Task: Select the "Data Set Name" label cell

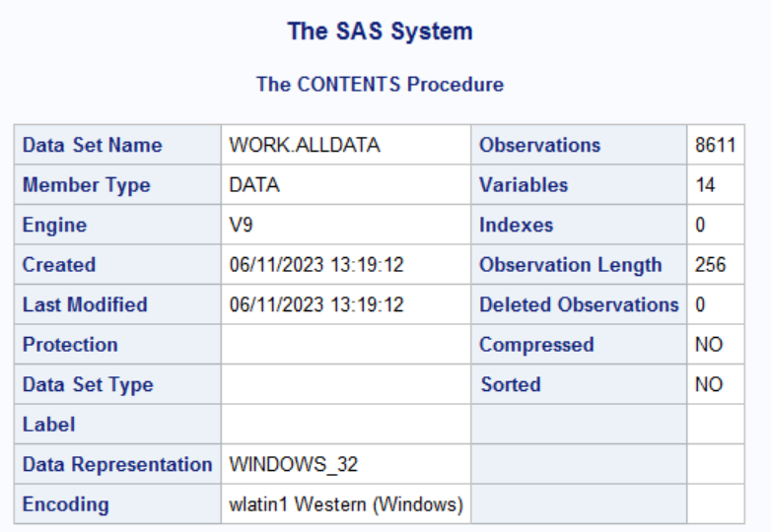Action: pyautogui.click(x=92, y=145)
